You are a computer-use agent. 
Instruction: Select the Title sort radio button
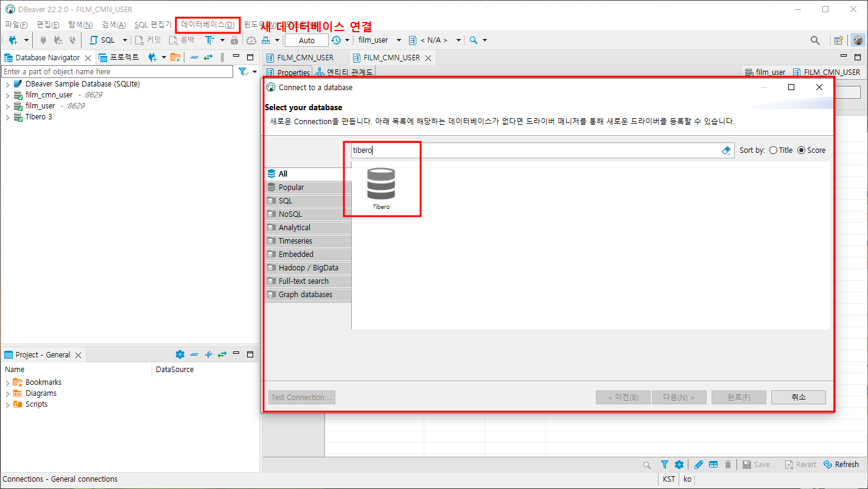(x=773, y=150)
